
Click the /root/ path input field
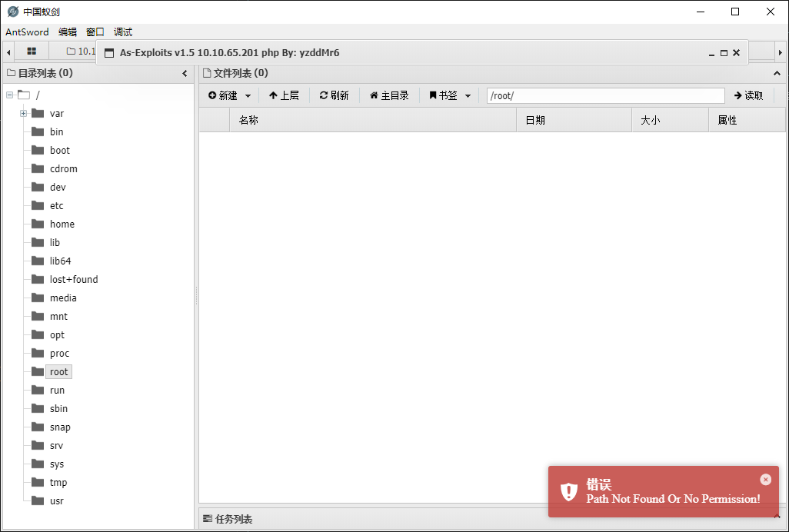pos(605,95)
